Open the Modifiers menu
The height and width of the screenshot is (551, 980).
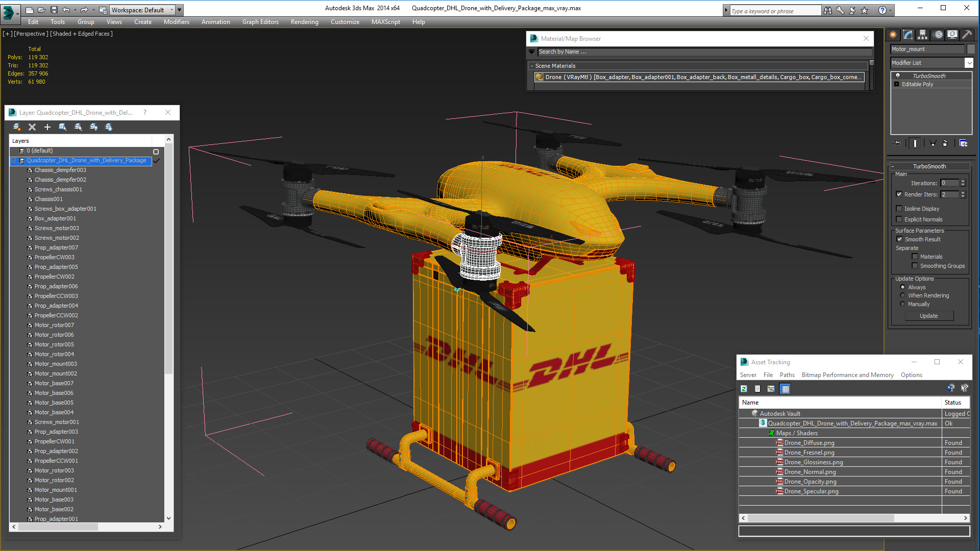coord(177,22)
